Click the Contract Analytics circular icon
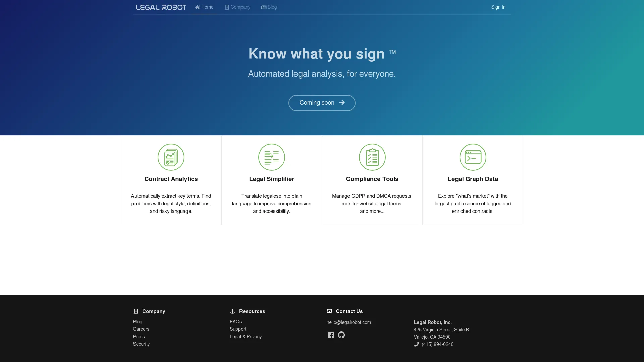Screen dimensions: 644x362 click(171, 157)
